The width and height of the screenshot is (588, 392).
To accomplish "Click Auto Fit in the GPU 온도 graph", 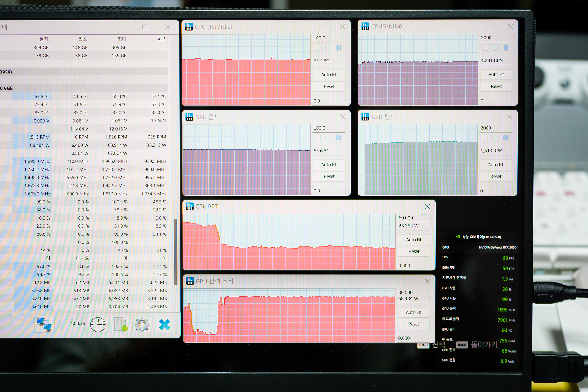I will tap(329, 165).
